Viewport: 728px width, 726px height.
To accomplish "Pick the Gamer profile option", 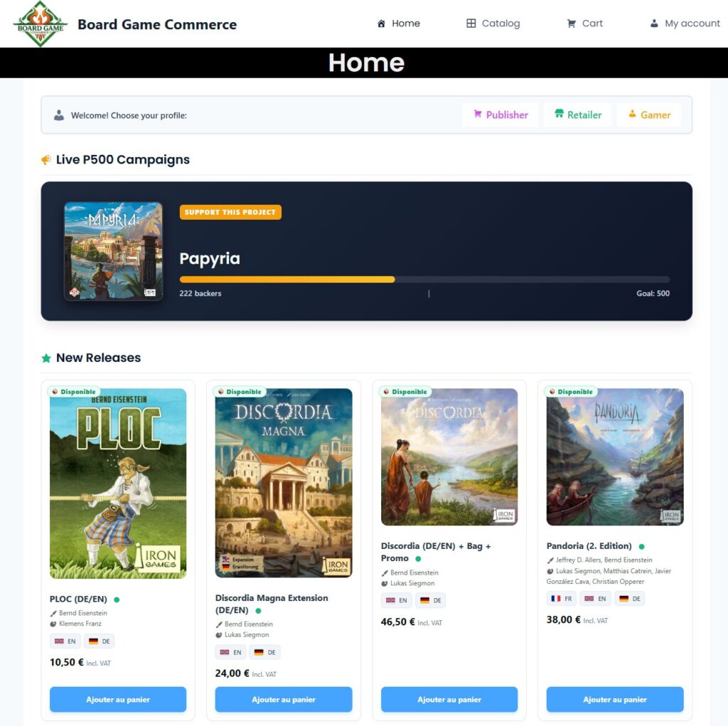I will click(x=649, y=114).
